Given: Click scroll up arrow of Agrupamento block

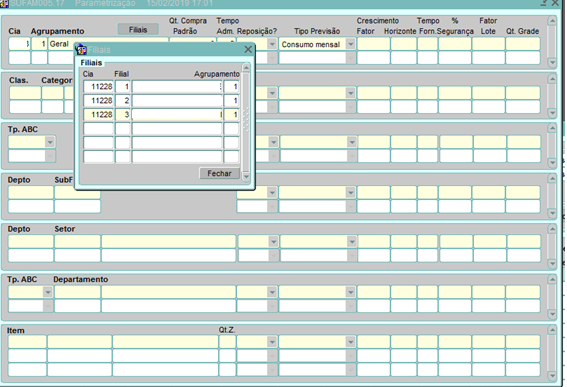Looking at the screenshot, I should click(x=552, y=21).
